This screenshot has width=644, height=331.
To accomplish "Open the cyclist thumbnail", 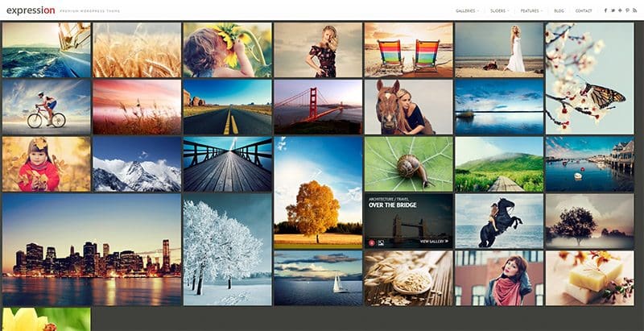I will pos(47,107).
